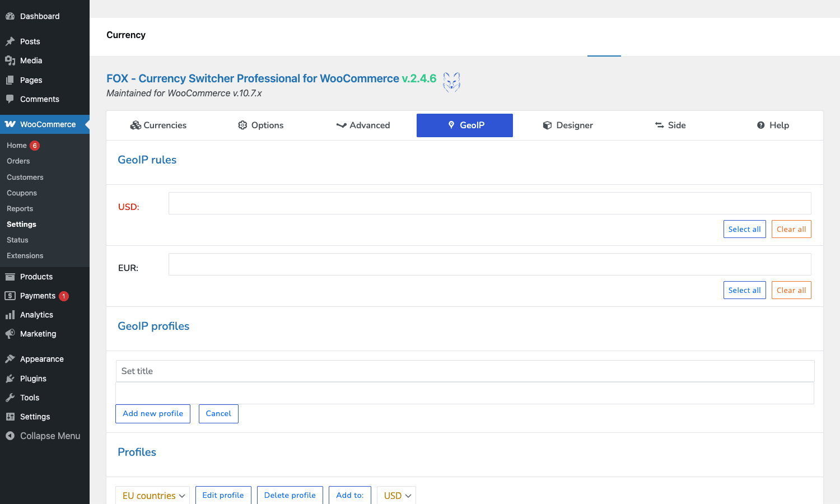Click the Posts pushpin icon
This screenshot has height=504, width=840.
point(10,41)
